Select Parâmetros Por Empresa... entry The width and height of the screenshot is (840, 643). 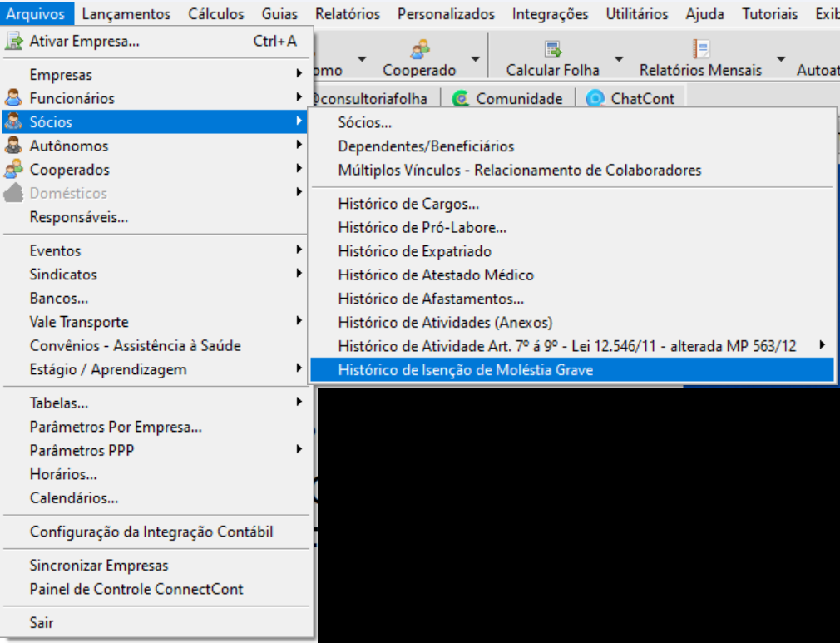pos(156,427)
